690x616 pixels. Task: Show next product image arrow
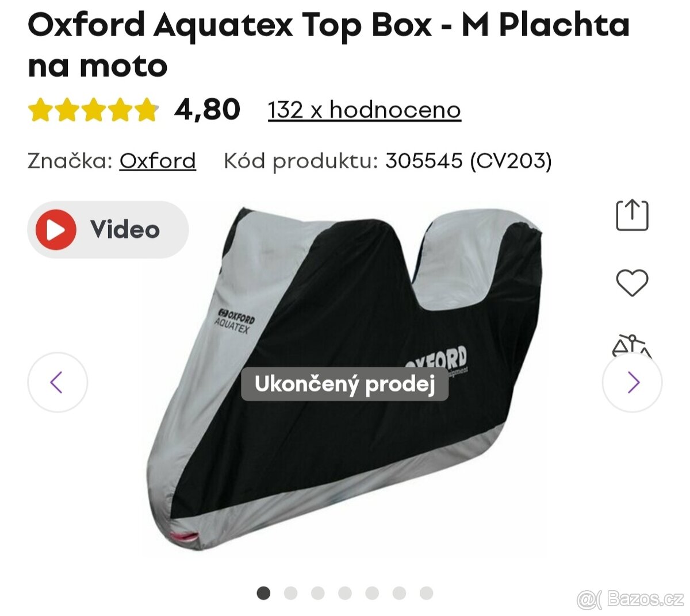click(632, 382)
